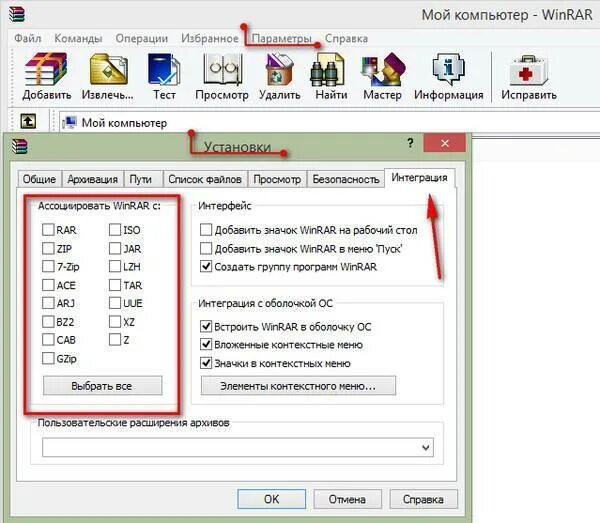600x523 pixels.
Task: Tick the TAR checkbox
Action: [x=115, y=285]
